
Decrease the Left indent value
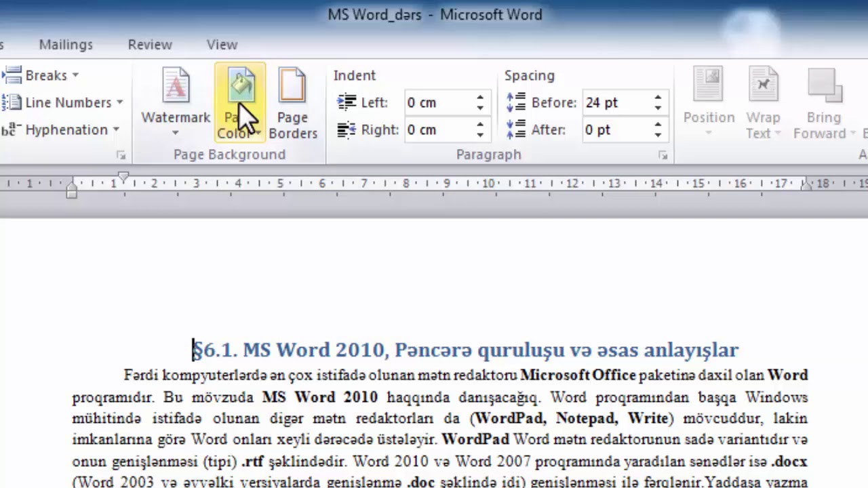[480, 107]
